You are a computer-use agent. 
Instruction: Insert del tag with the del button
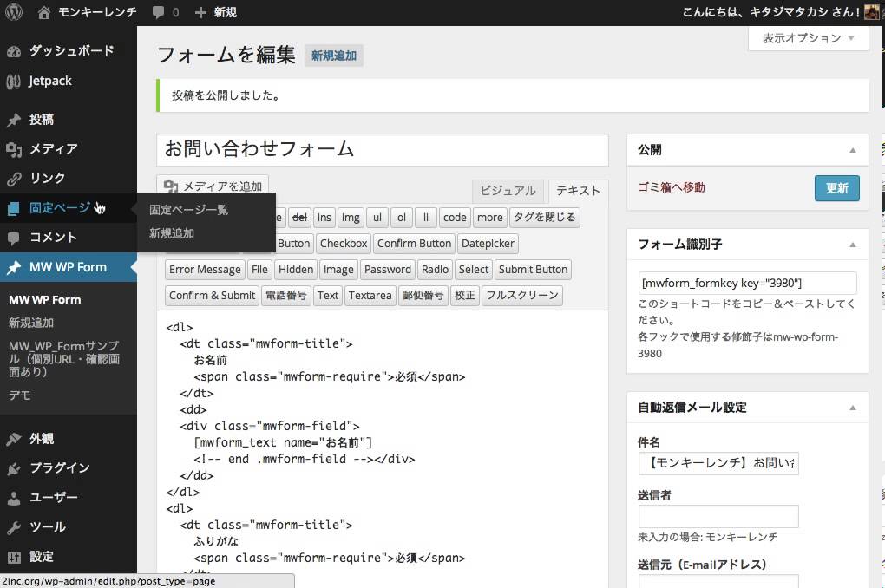tap(299, 218)
